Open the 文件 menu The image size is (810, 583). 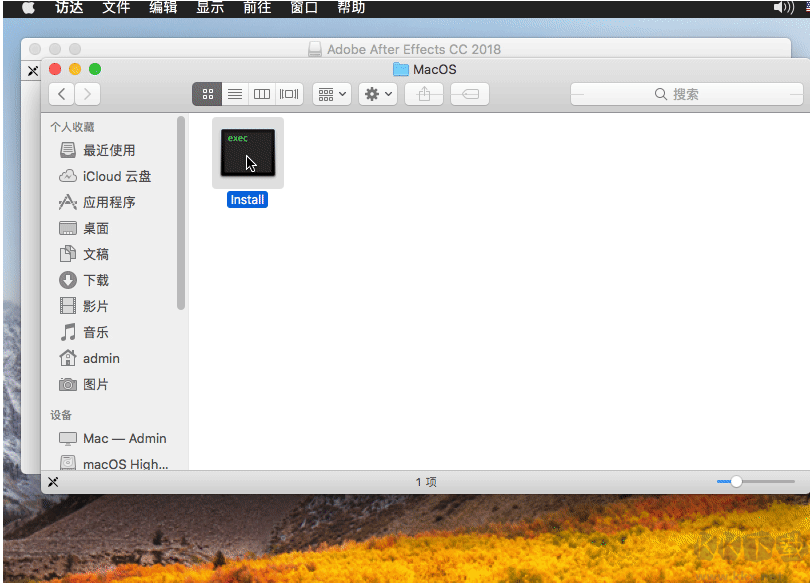click(x=115, y=8)
